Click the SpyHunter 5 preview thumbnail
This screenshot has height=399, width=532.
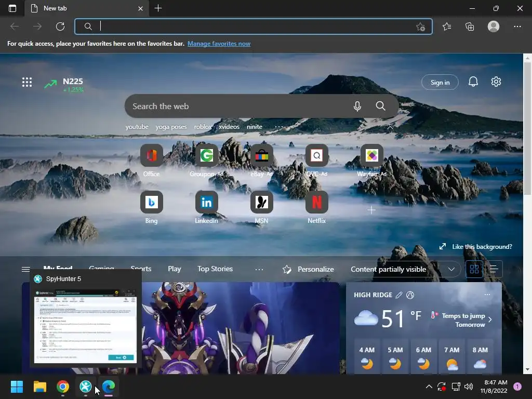click(85, 325)
